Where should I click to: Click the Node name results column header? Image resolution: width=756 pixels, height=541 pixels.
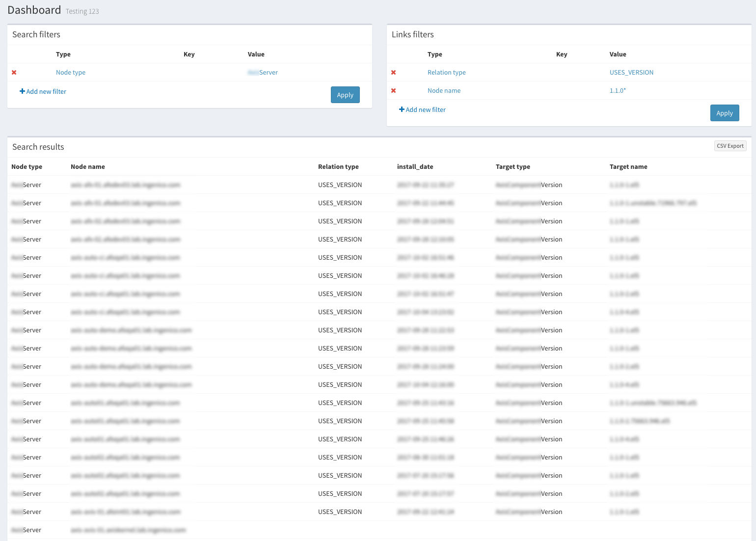point(88,166)
